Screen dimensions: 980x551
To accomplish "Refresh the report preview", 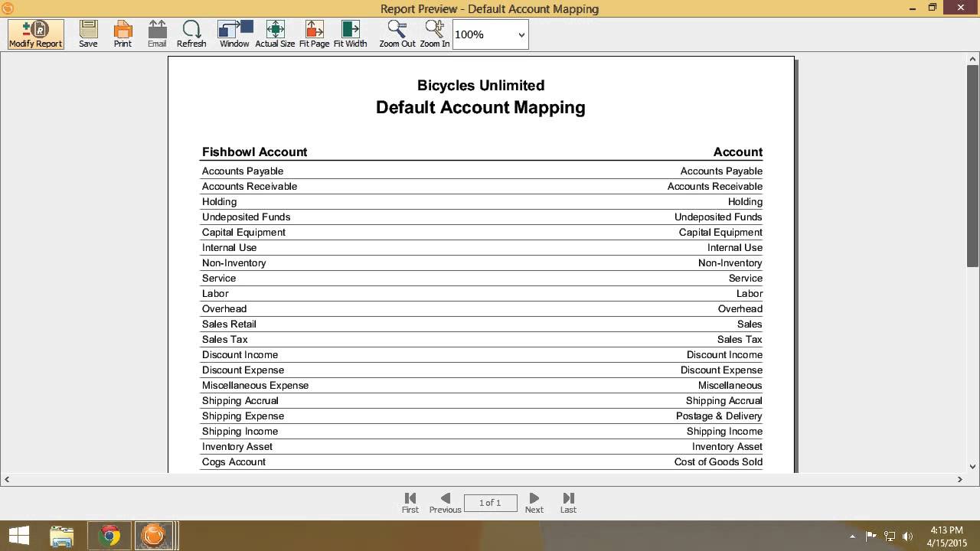I will [x=191, y=34].
